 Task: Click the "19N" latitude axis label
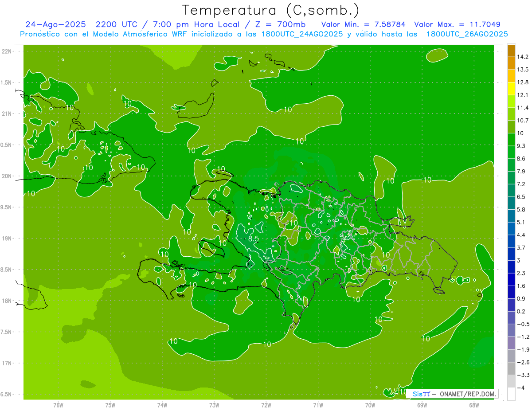point(7,239)
